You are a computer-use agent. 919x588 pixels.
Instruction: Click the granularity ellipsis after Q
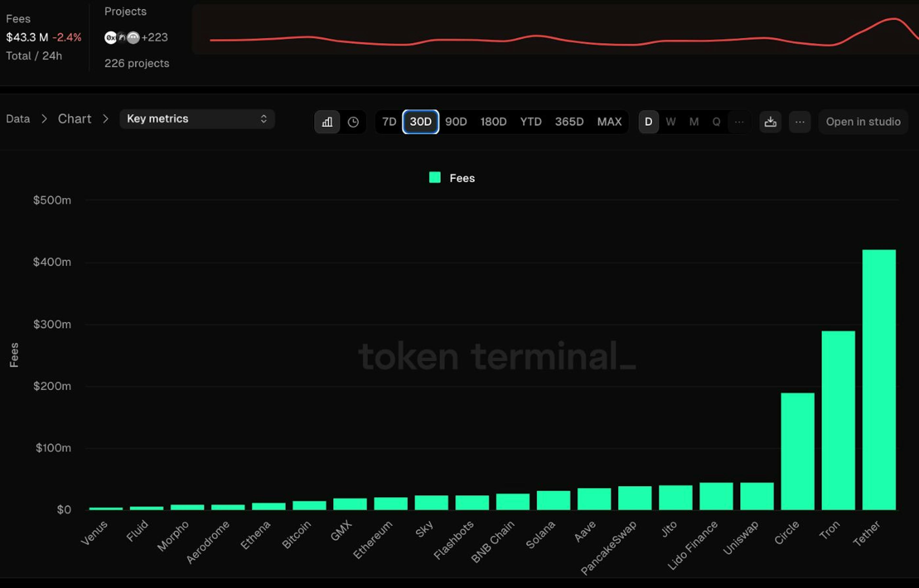click(x=739, y=122)
